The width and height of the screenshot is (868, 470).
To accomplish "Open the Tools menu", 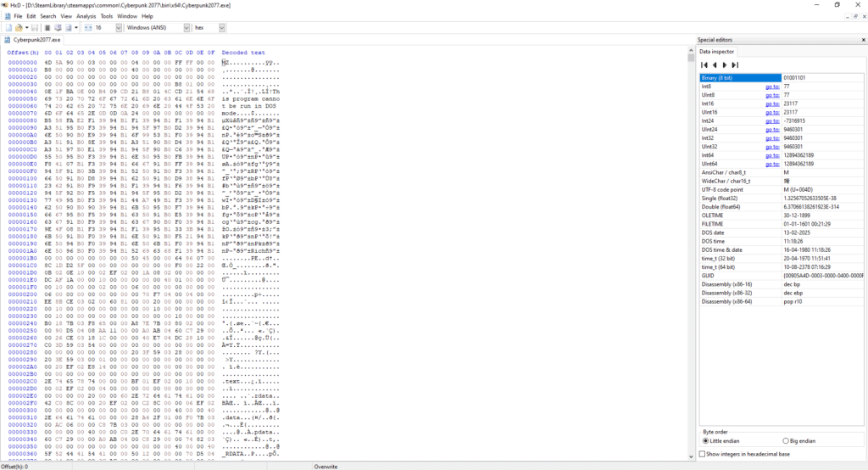I will click(106, 16).
